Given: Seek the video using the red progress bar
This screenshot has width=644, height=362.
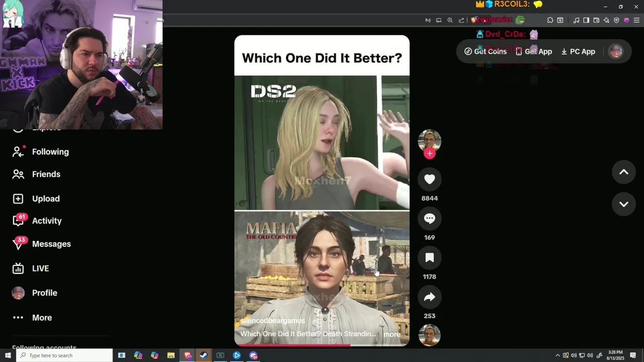Looking at the screenshot, I should click(x=322, y=345).
